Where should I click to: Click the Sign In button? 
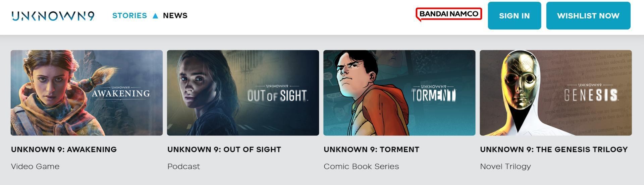click(514, 16)
